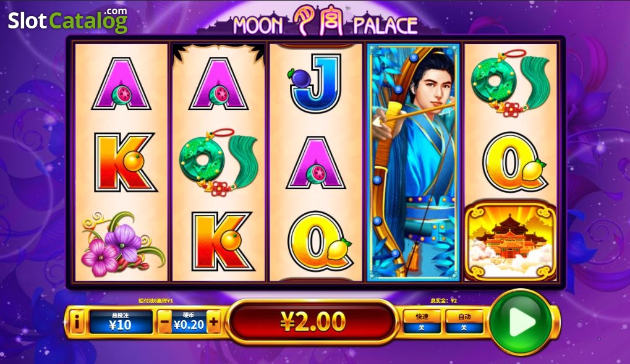Pick the golden palace scatter symbol
Image resolution: width=630 pixels, height=364 pixels.
pos(510,242)
